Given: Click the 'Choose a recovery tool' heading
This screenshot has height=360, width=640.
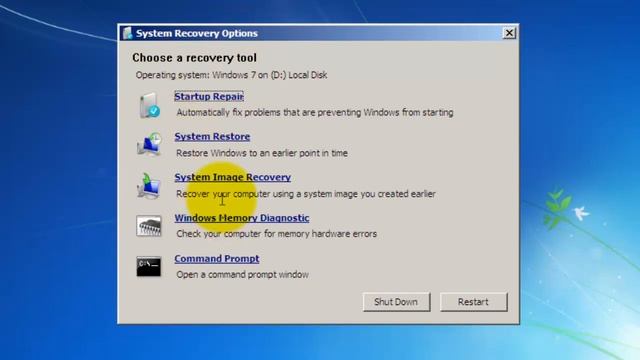Looking at the screenshot, I should click(x=194, y=58).
